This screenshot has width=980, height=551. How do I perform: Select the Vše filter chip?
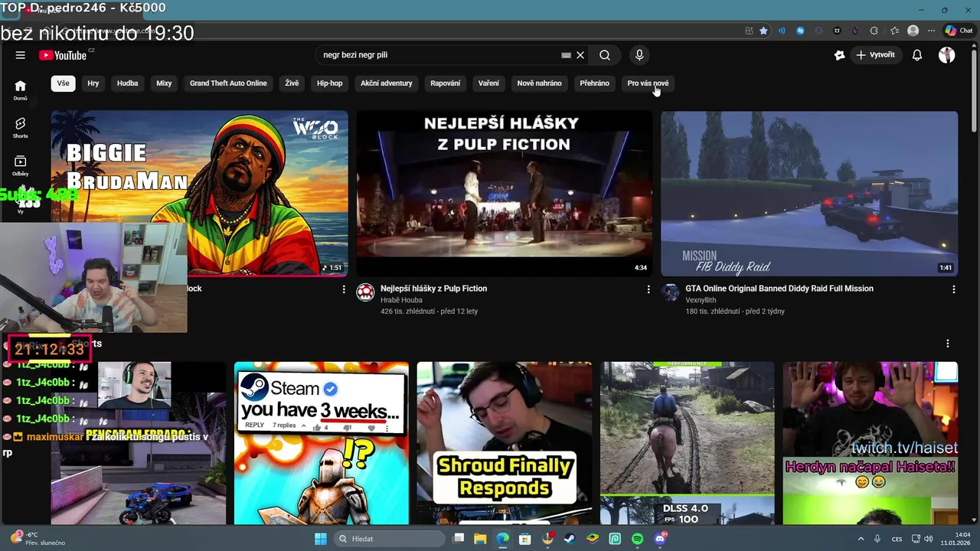pyautogui.click(x=64, y=83)
